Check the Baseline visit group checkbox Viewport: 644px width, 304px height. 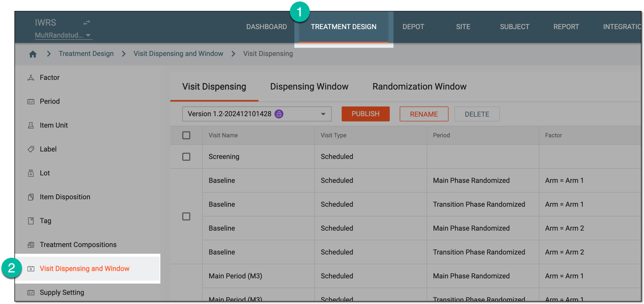[186, 216]
